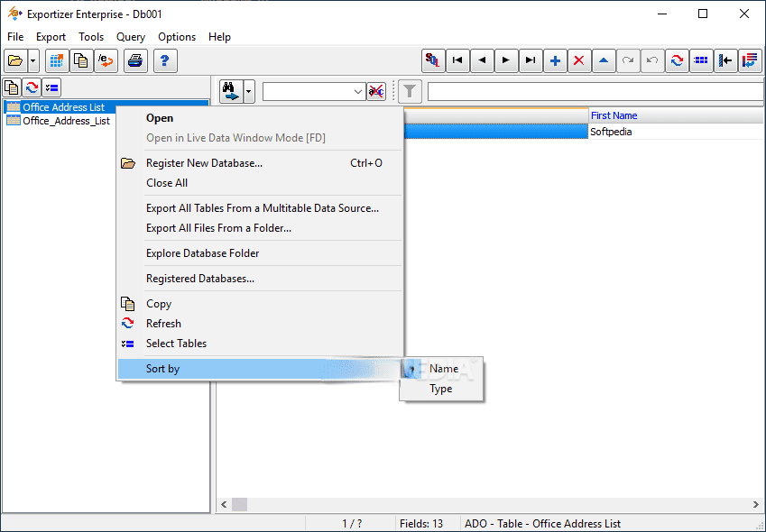Click the export table grid icon

57,61
